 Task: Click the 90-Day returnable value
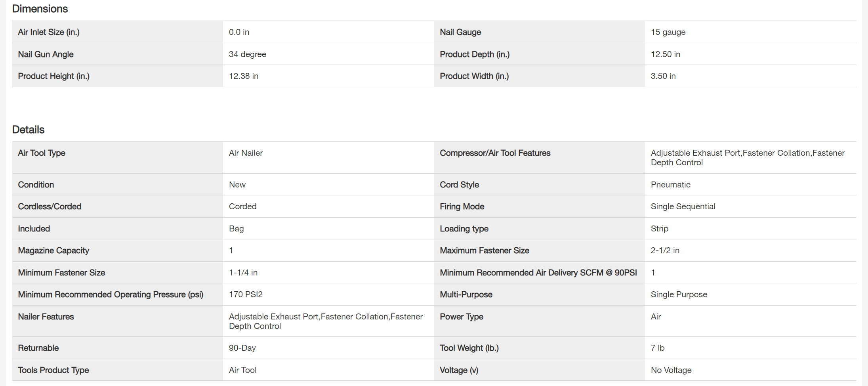coord(242,348)
